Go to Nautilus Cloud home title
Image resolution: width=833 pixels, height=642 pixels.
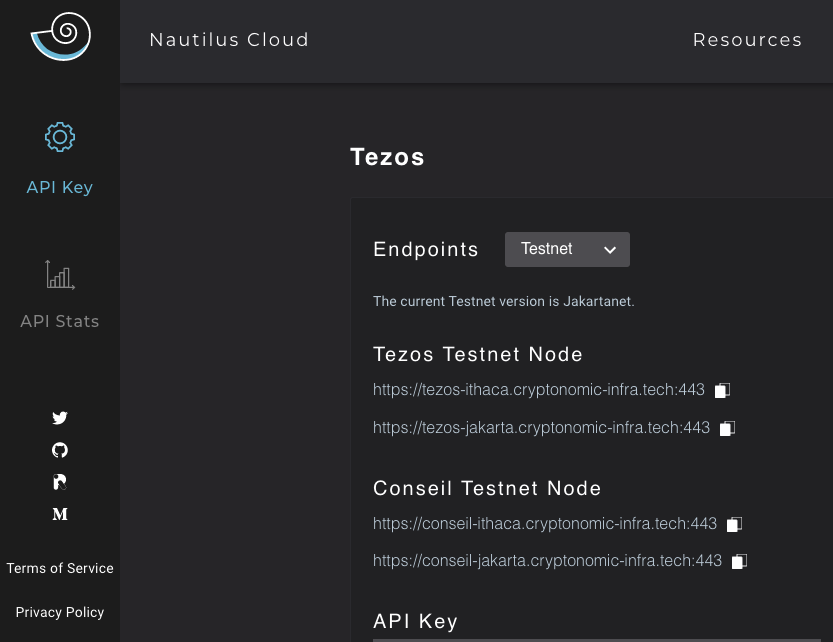229,40
